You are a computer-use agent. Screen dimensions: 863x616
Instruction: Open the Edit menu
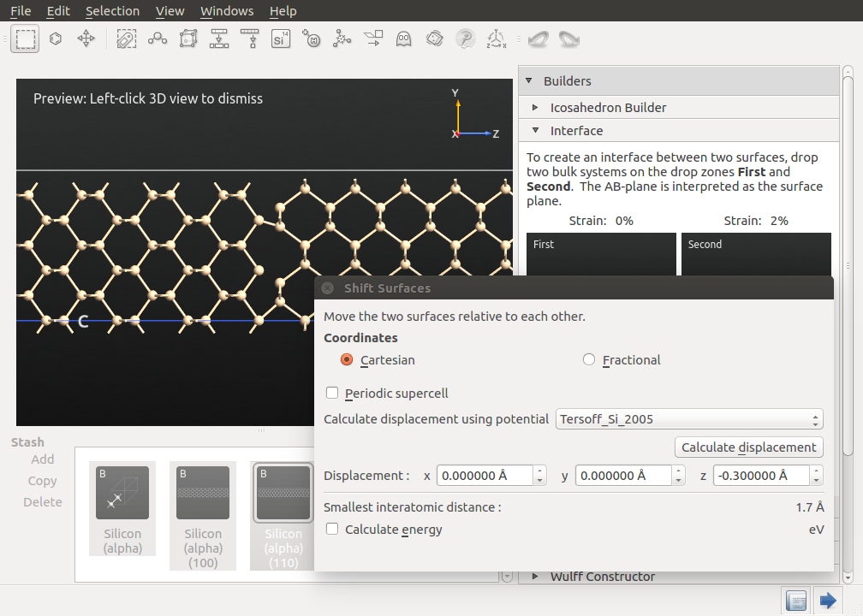(58, 11)
